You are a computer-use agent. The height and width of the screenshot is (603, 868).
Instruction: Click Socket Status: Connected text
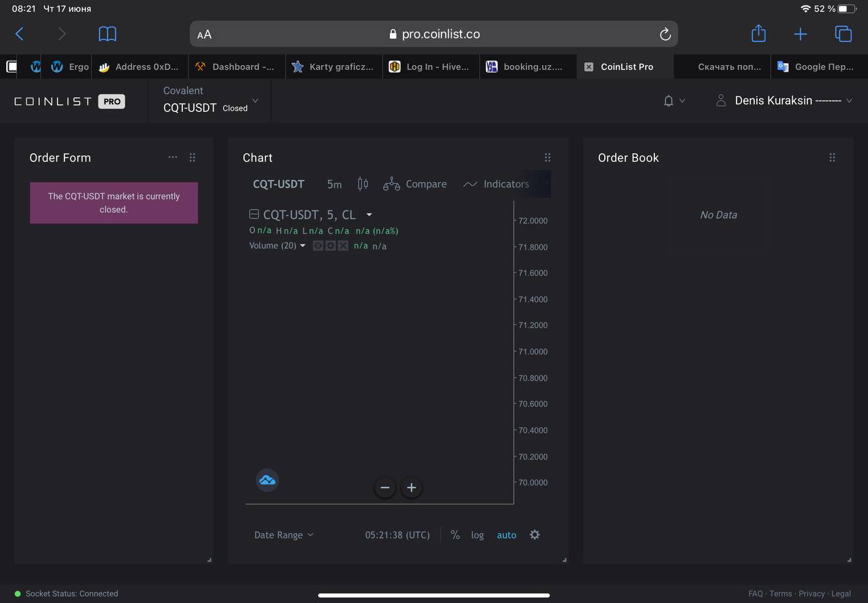(x=72, y=594)
